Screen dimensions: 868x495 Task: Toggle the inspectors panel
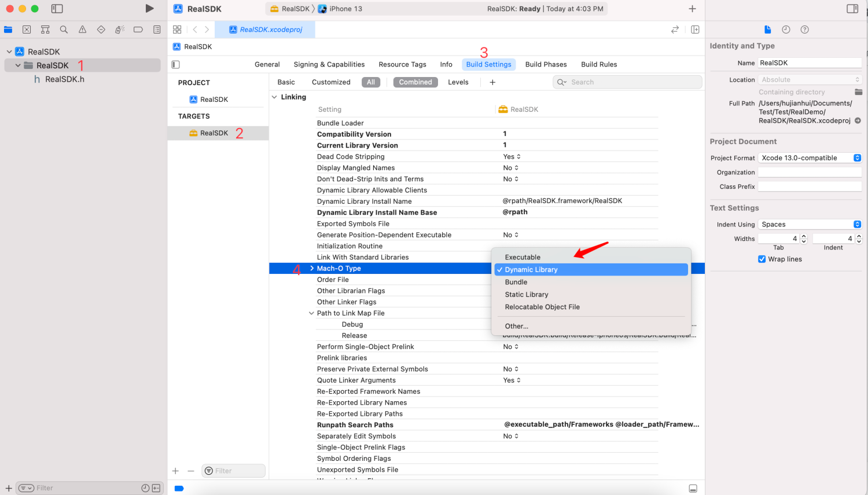pos(852,9)
